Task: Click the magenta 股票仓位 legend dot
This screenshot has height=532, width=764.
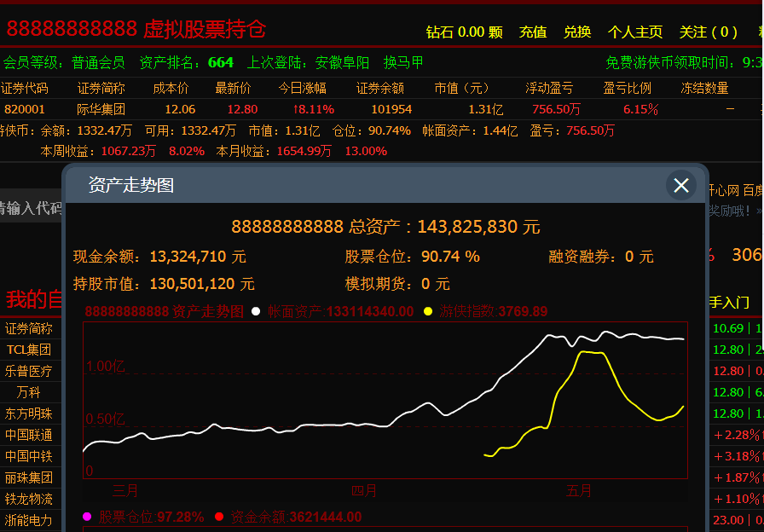Action: pyautogui.click(x=87, y=517)
